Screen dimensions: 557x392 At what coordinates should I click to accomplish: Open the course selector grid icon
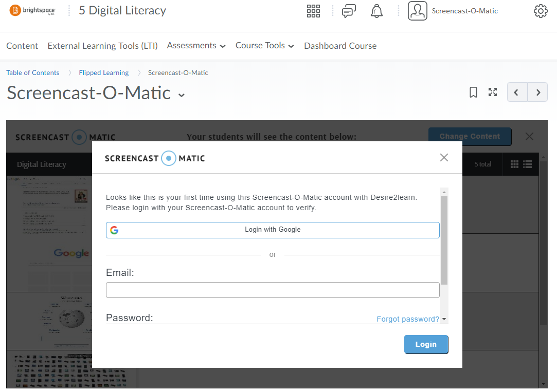click(313, 11)
